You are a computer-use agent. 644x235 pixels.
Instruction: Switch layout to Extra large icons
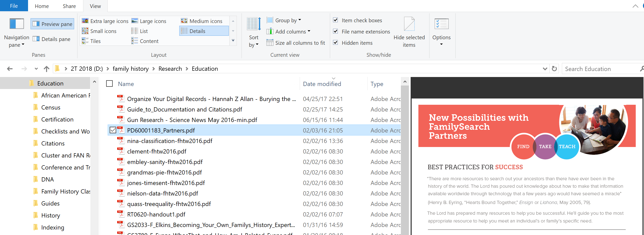point(105,21)
